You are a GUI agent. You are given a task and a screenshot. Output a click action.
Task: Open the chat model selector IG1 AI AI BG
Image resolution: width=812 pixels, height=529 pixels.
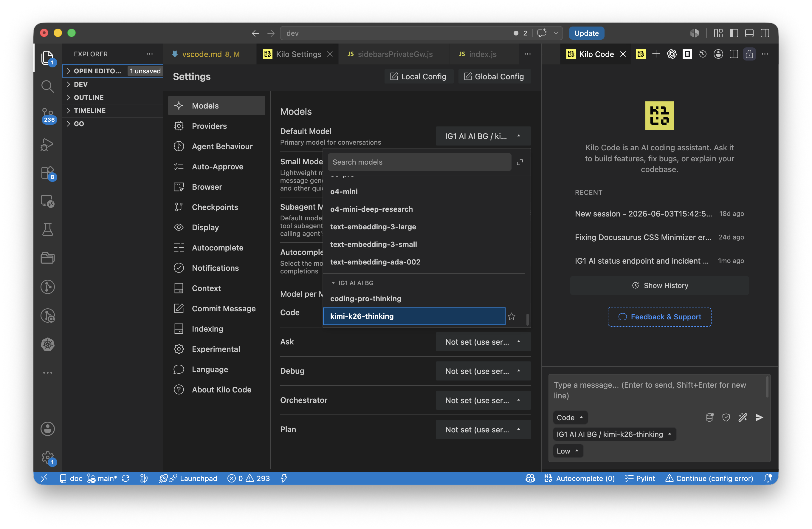pyautogui.click(x=614, y=434)
